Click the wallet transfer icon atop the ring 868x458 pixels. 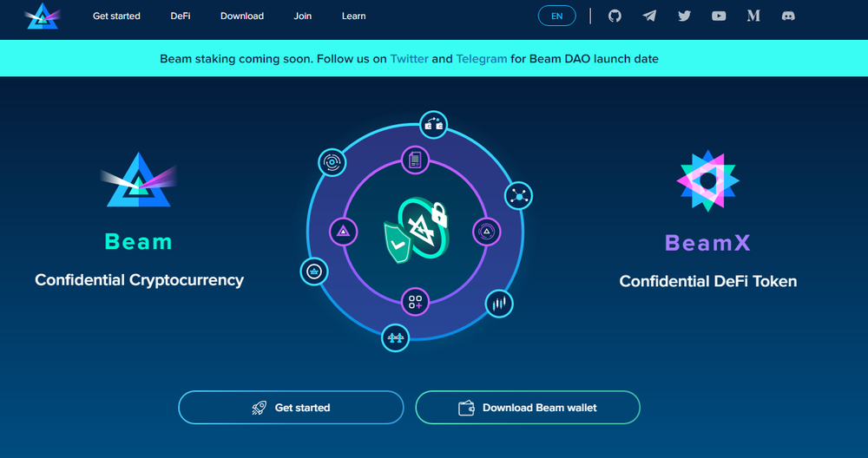(x=433, y=124)
